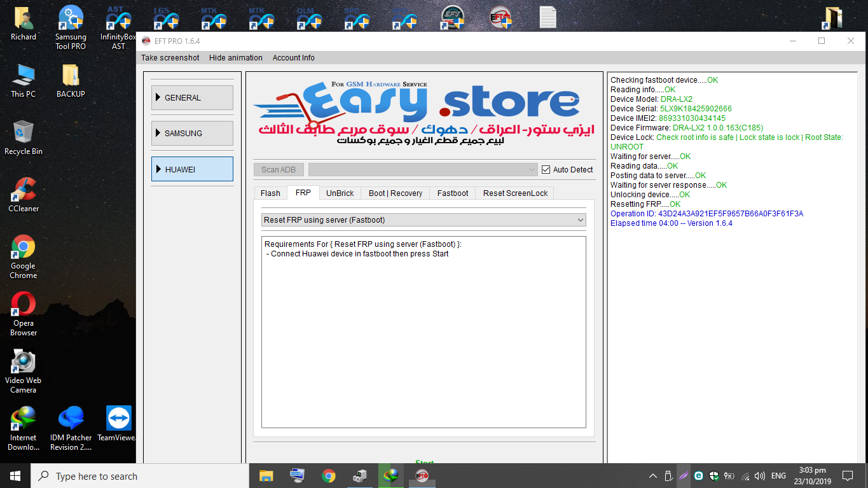The image size is (868, 488).
Task: Click the ENG language indicator
Action: pos(778,476)
